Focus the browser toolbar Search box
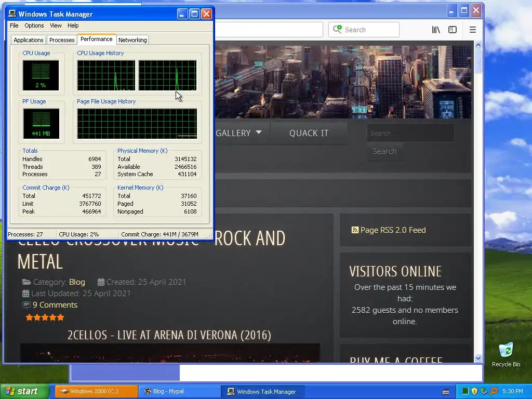532x399 pixels. (x=364, y=30)
